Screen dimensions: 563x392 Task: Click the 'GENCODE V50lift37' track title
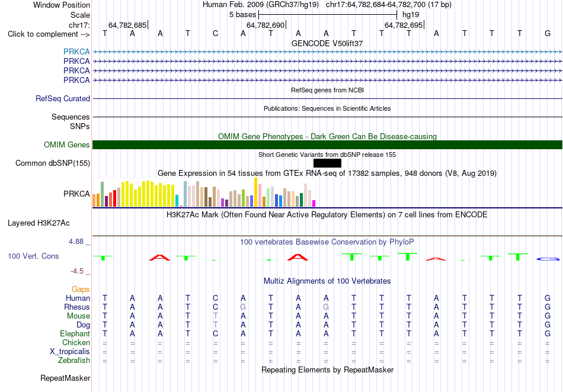327,43
